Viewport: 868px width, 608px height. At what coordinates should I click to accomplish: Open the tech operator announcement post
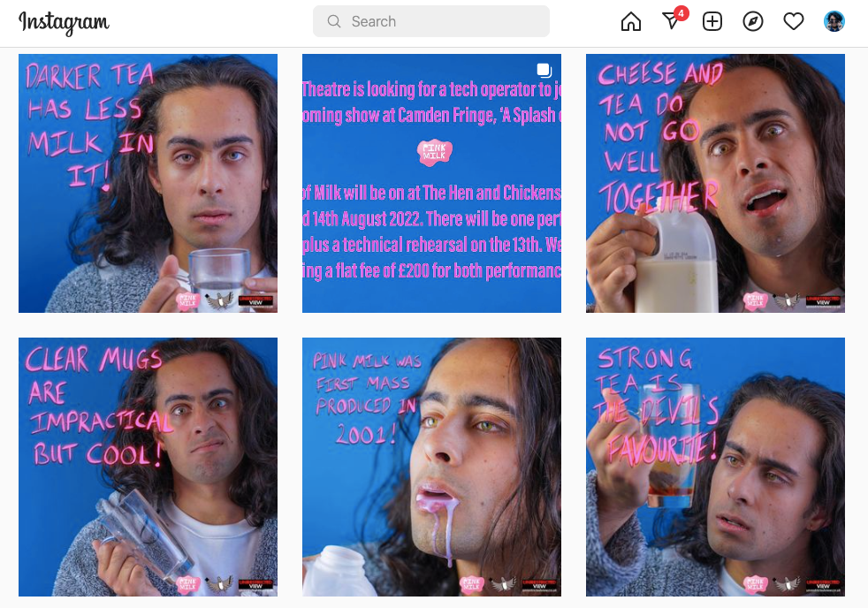coord(431,183)
